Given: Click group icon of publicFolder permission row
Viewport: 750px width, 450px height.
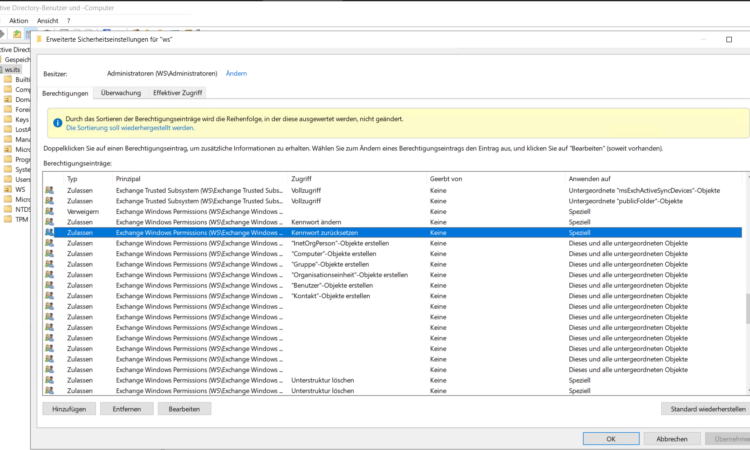Looking at the screenshot, I should [49, 200].
